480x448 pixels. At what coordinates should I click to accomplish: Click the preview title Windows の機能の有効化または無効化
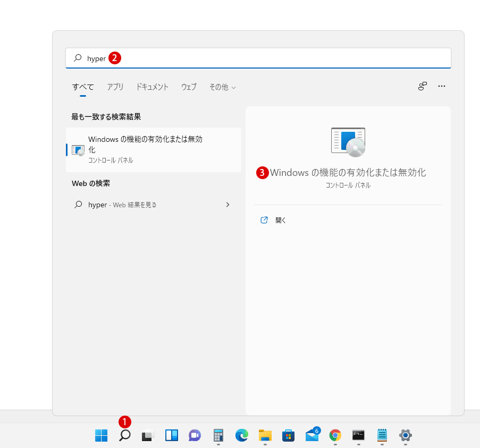click(x=348, y=173)
